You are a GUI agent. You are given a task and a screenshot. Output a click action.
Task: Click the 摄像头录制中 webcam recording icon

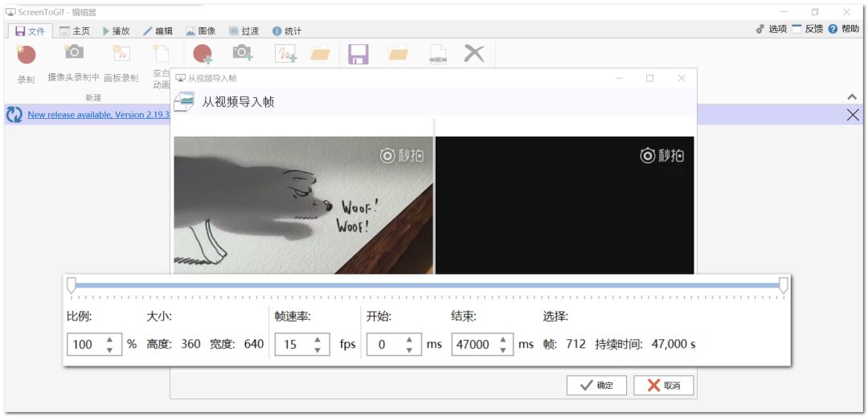tap(74, 52)
